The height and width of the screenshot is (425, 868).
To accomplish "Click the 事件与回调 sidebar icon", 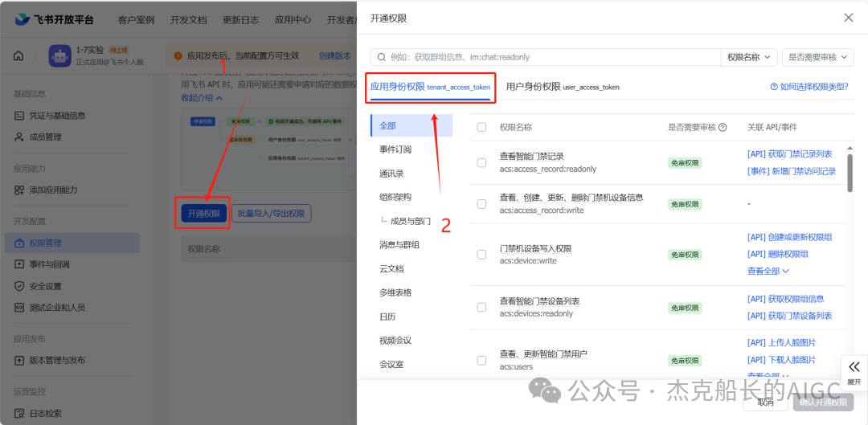I will tap(19, 264).
